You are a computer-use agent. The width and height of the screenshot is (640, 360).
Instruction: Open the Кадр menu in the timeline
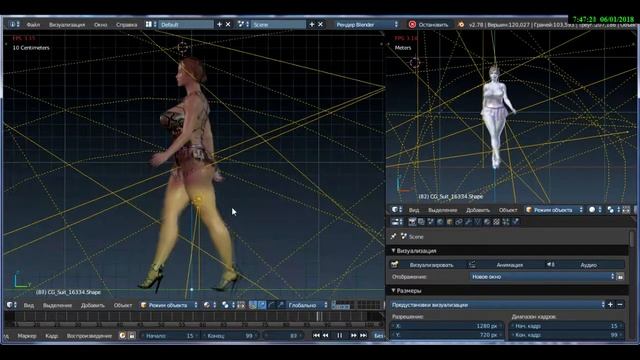point(51,336)
